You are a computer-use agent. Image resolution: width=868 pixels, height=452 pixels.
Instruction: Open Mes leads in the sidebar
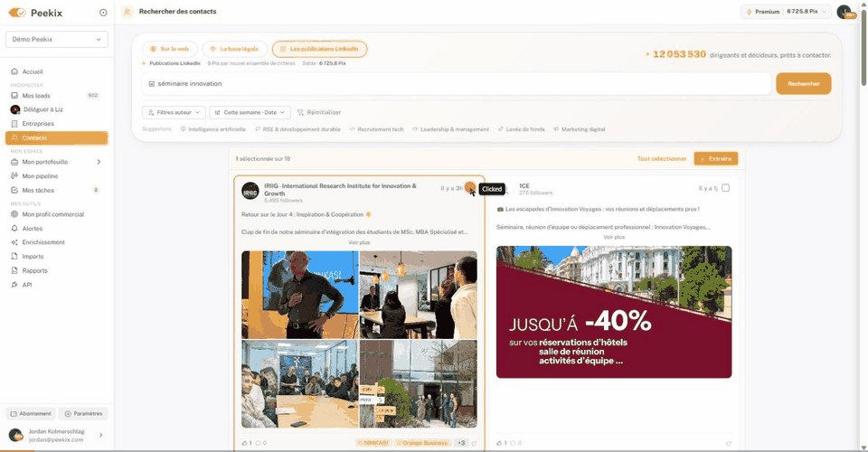[36, 96]
